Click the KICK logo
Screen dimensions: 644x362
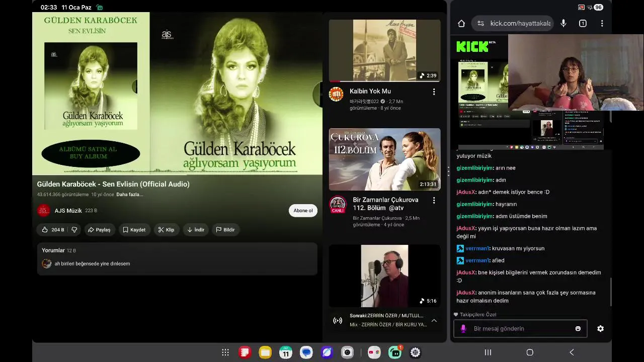coord(473,47)
